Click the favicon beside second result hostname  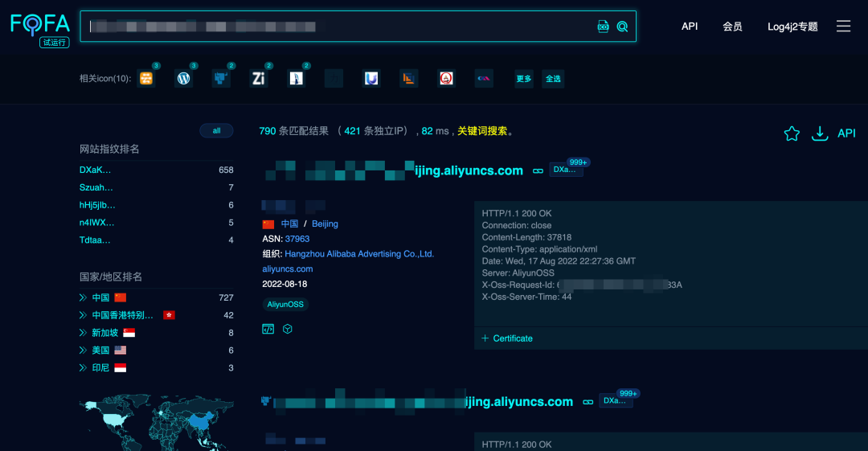(266, 400)
